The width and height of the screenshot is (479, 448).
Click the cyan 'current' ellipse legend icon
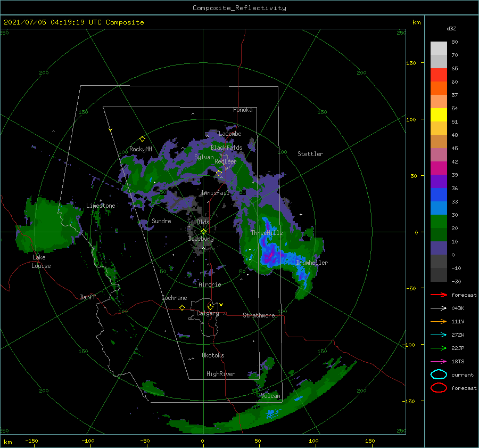click(x=439, y=374)
